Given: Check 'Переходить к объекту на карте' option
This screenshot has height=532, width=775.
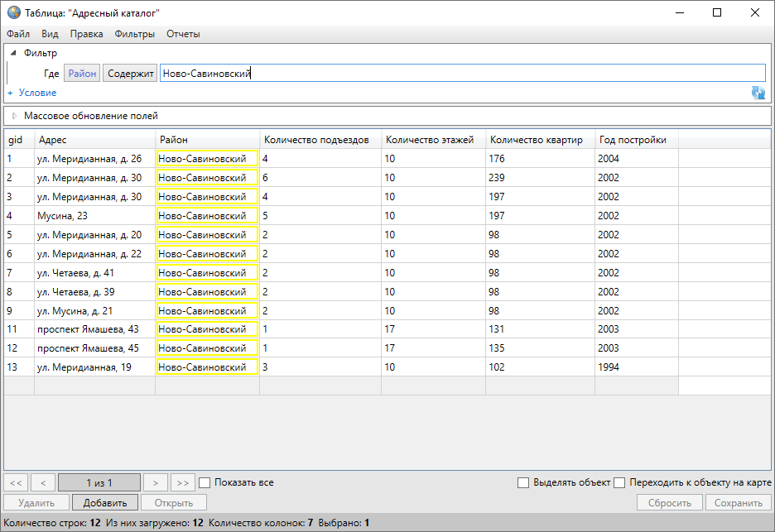Looking at the screenshot, I should [x=619, y=482].
